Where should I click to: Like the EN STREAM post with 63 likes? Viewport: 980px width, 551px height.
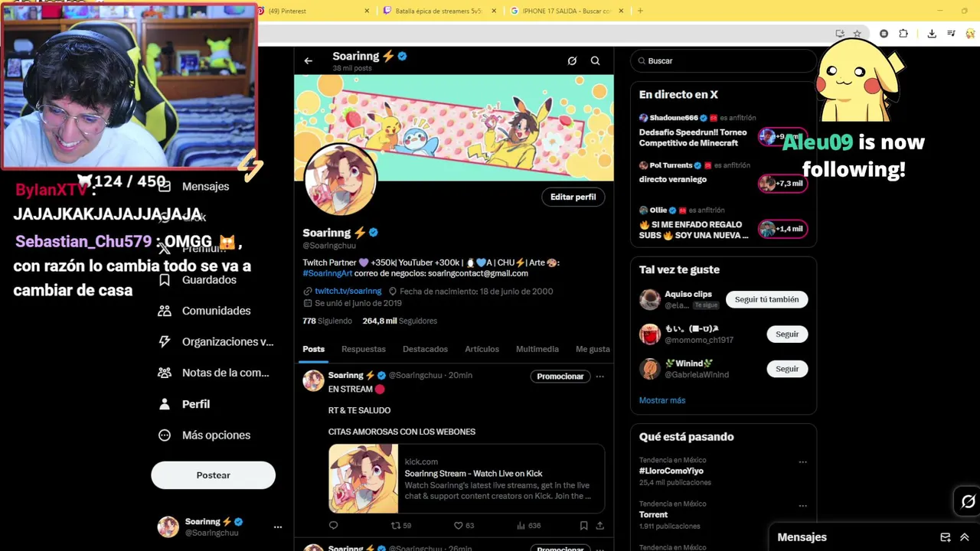click(x=464, y=525)
